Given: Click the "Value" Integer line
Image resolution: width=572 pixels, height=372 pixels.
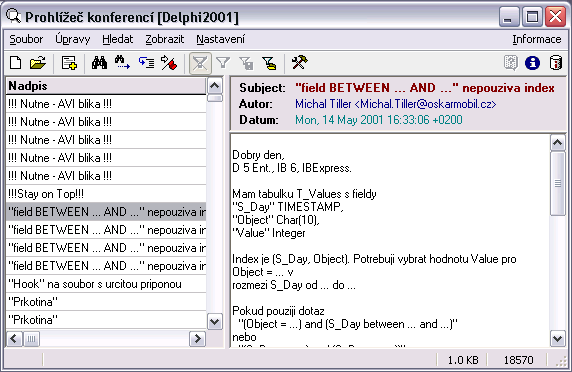Looking at the screenshot, I should pyautogui.click(x=269, y=233).
